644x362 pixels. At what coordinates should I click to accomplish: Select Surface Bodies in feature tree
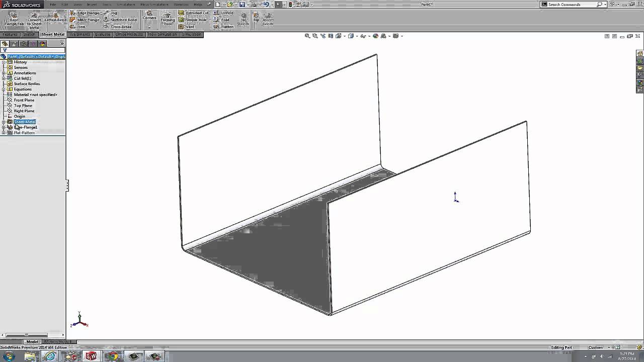pos(27,83)
